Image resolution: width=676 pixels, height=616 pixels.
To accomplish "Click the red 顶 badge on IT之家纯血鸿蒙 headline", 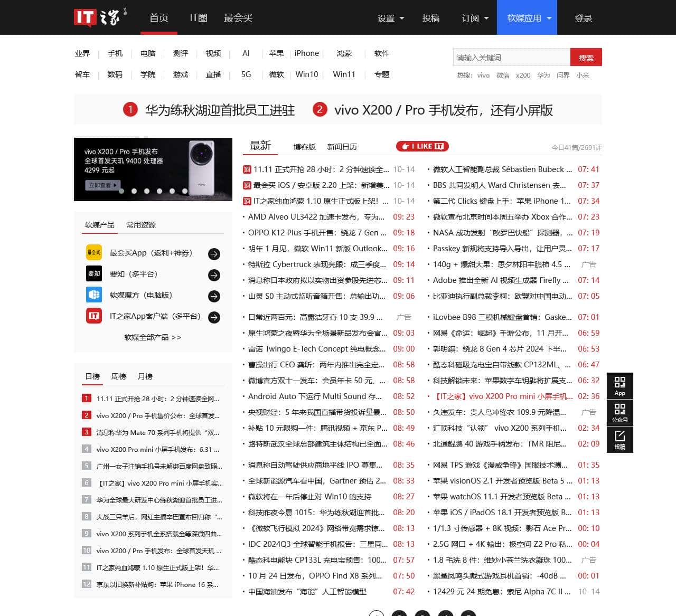I will [247, 201].
